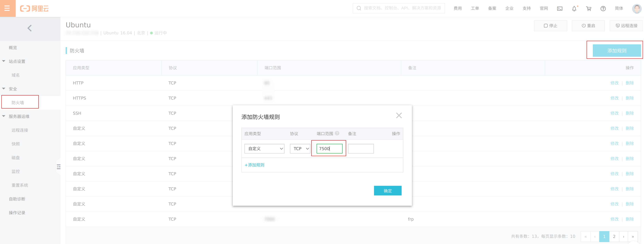Open the notification bell
Viewport: 644px width, 244px height.
(x=574, y=8)
